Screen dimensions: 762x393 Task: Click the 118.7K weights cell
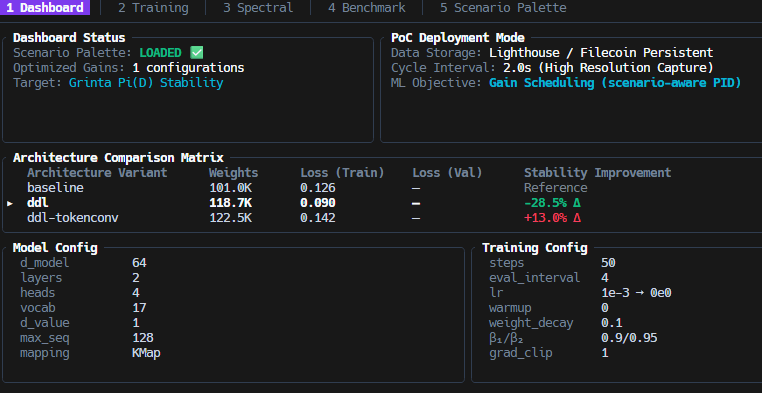230,203
